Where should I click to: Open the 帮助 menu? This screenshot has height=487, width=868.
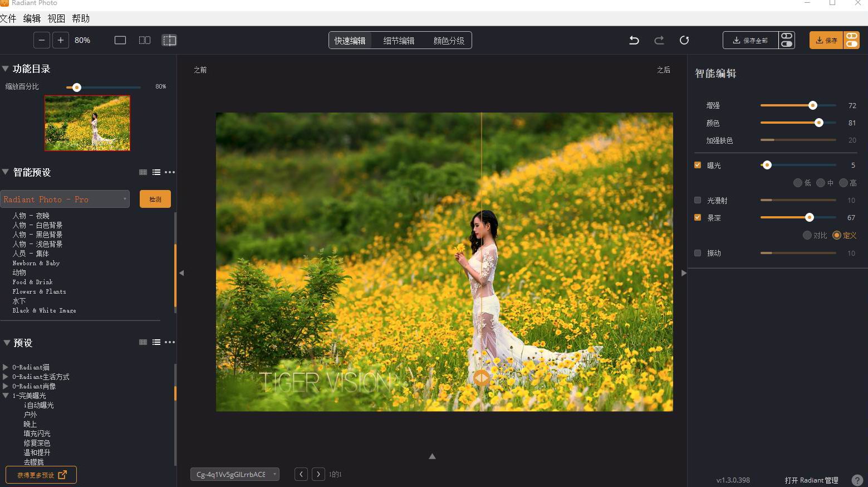[81, 18]
